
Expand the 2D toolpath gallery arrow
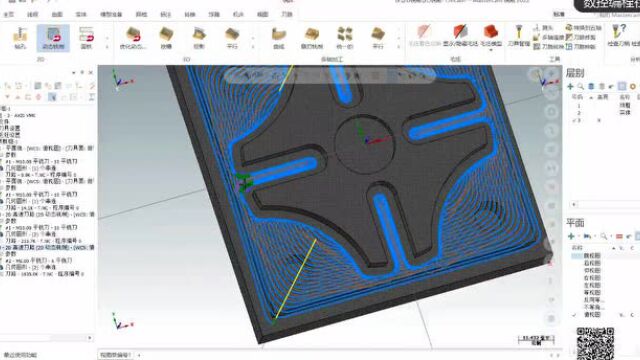click(x=107, y=47)
